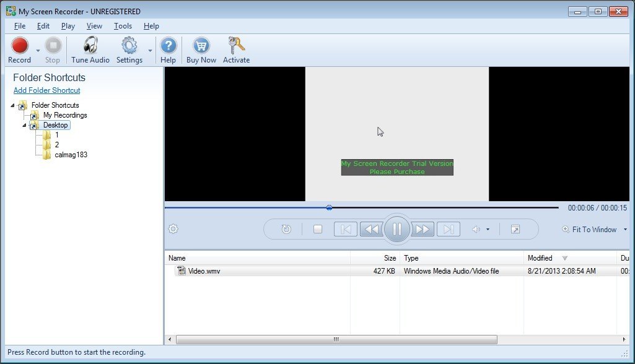Click the Add Folder Shortcut link
Screen dimensions: 635x364
[46, 90]
